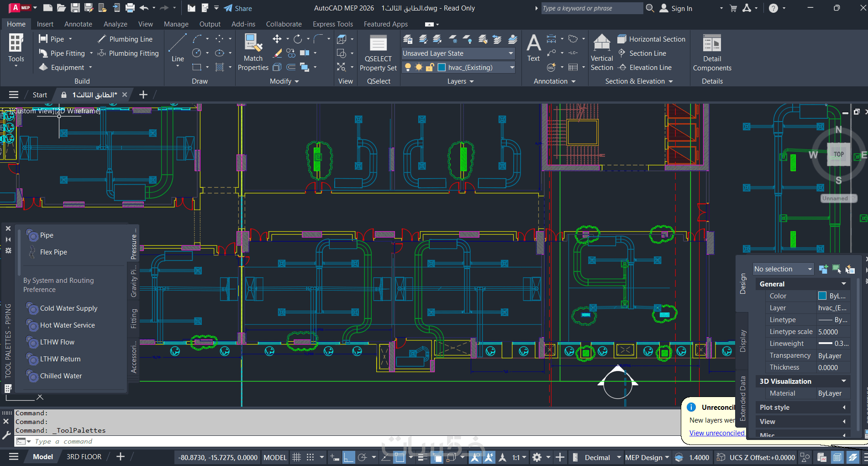
Task: Expand the Plot style section
Action: [844, 407]
